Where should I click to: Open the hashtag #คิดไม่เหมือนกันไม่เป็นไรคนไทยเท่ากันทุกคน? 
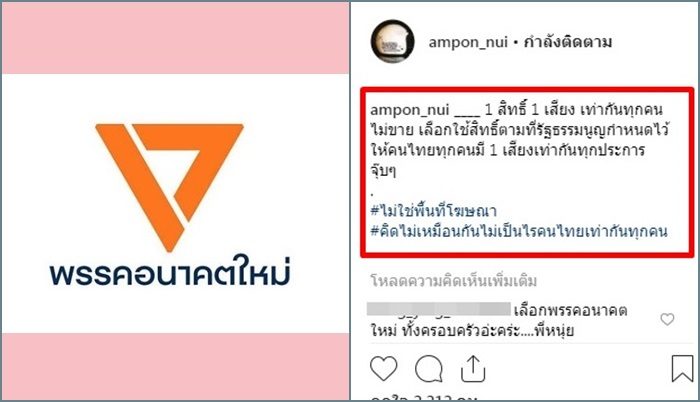[x=519, y=231]
